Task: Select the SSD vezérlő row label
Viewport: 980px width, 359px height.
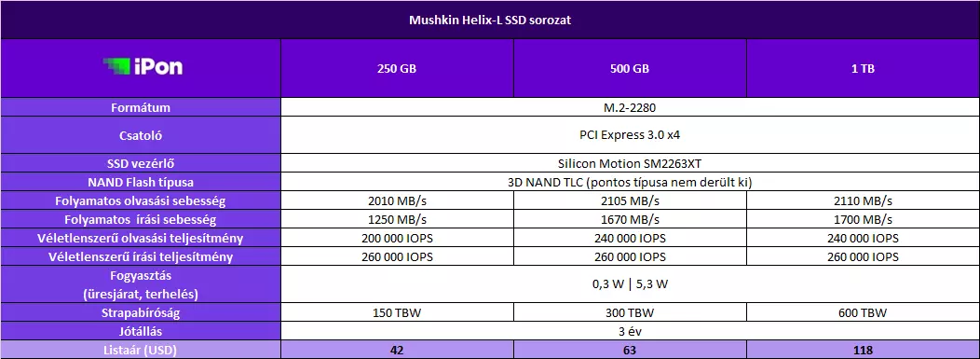Action: click(141, 164)
